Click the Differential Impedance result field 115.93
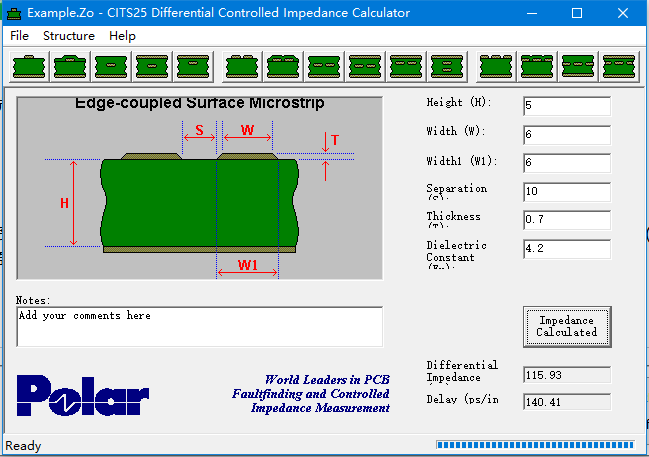Image resolution: width=649 pixels, height=457 pixels. (x=567, y=375)
